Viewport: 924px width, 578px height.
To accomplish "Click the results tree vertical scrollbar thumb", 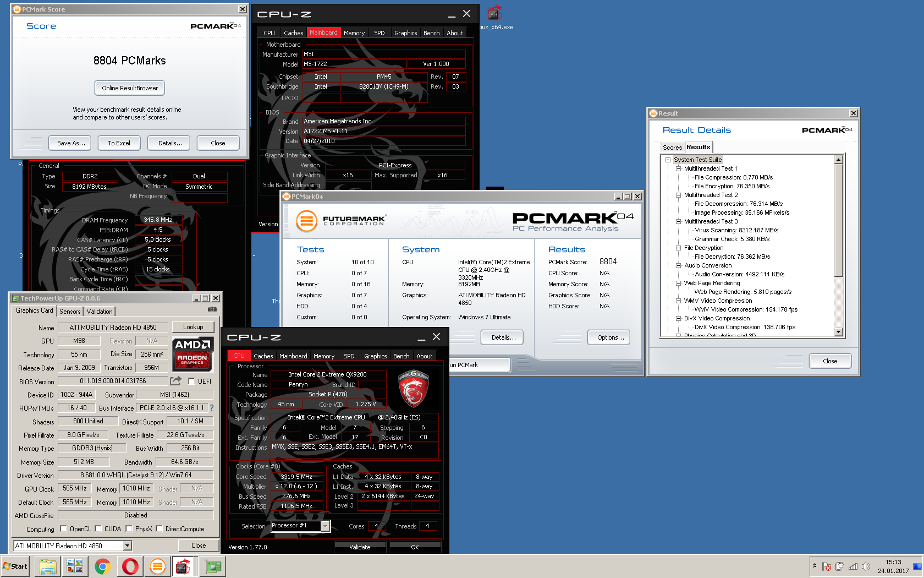I will coord(839,220).
